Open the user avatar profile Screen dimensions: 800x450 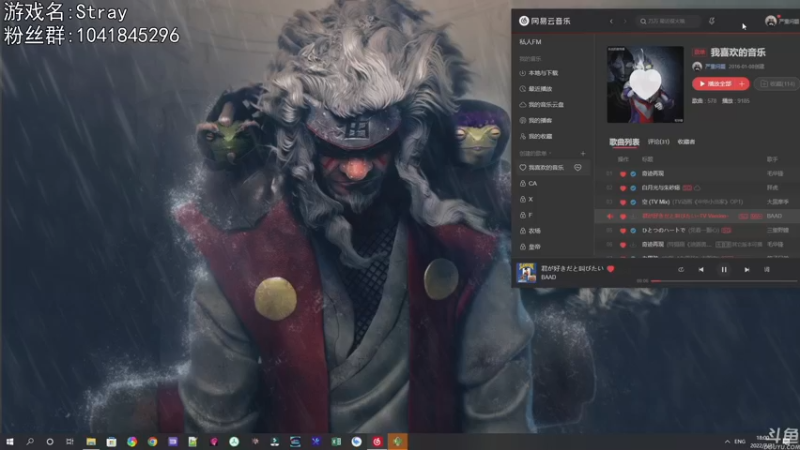[x=770, y=21]
